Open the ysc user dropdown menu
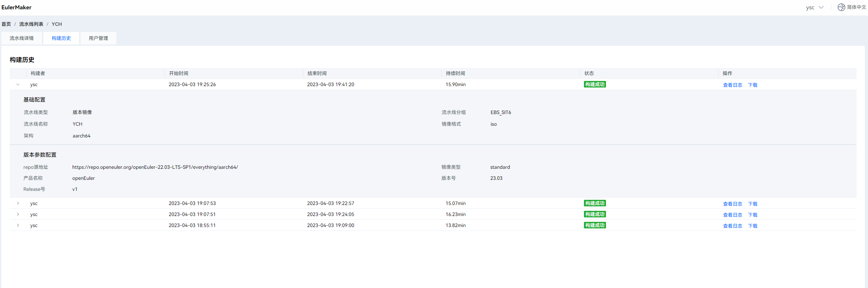Image resolution: width=868 pixels, height=288 pixels. pos(815,8)
